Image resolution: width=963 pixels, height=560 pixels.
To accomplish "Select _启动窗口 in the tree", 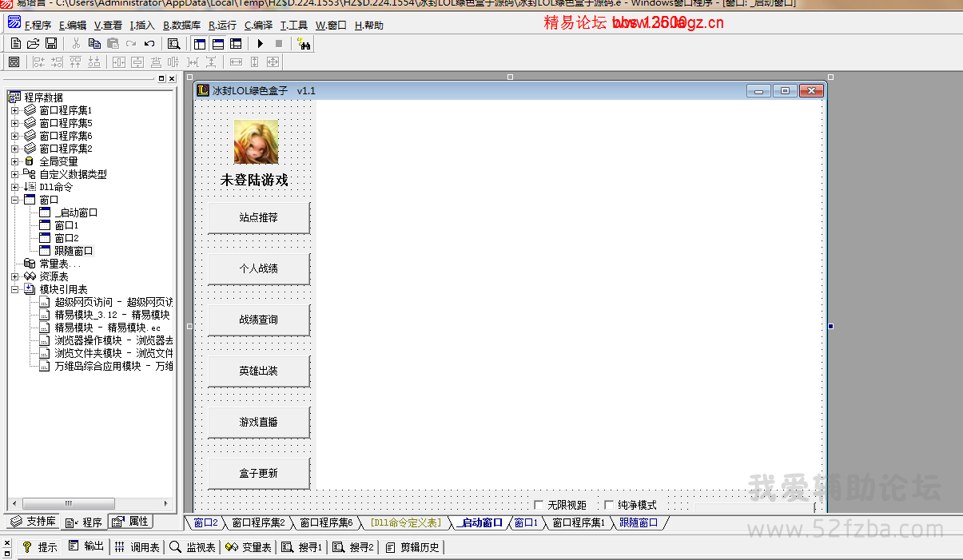I will pyautogui.click(x=76, y=212).
